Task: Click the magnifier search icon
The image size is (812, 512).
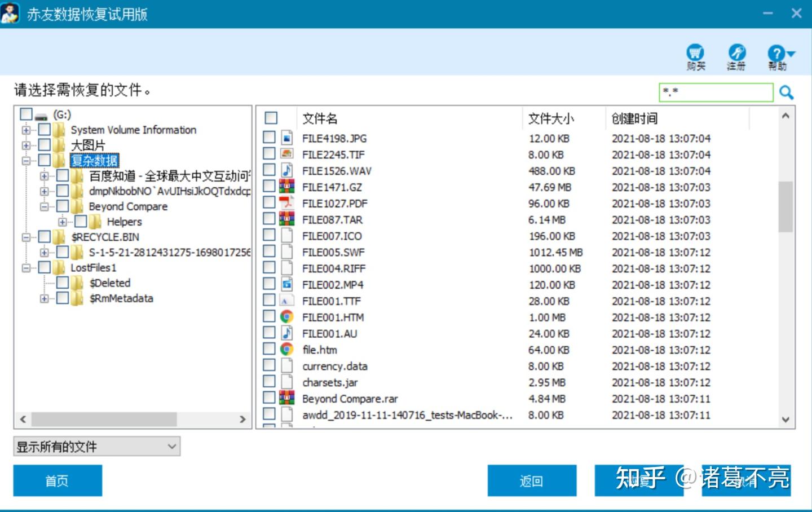Action: coord(786,92)
